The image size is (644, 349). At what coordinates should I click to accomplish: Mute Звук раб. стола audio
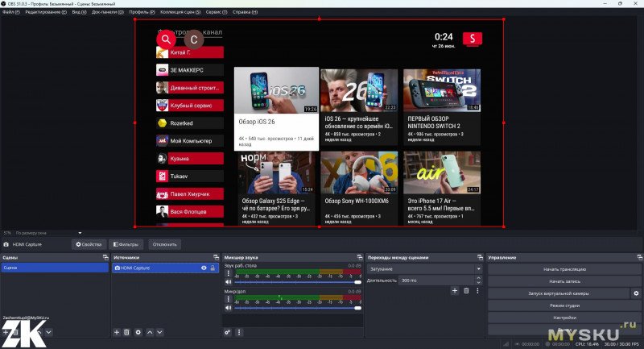229,282
